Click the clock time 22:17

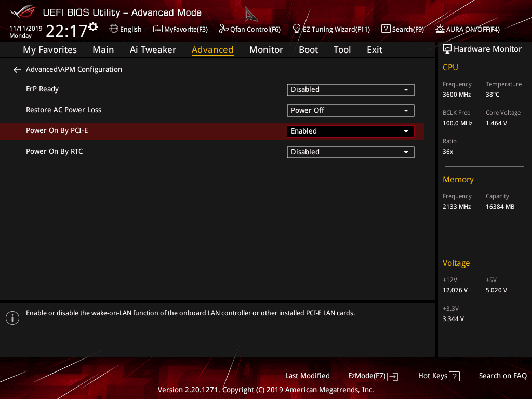point(66,31)
